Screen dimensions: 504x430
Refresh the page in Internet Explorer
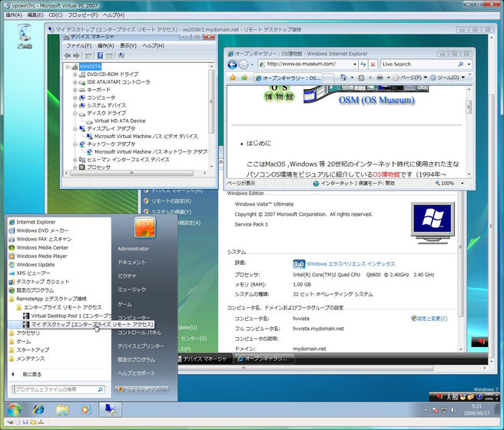(x=363, y=64)
